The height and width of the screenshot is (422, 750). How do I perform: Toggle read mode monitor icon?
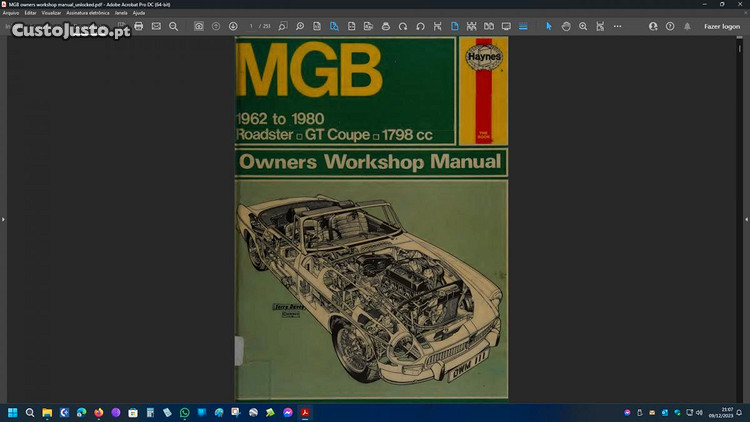point(506,26)
